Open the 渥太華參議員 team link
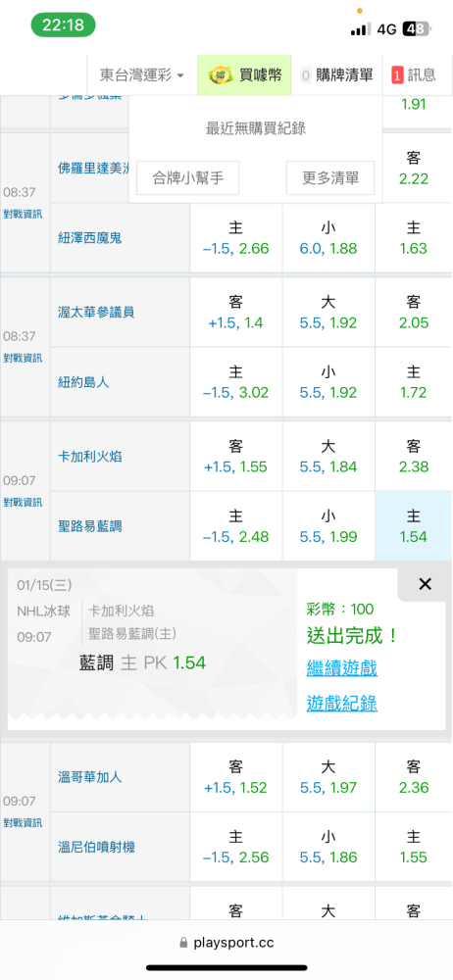This screenshot has height=980, width=453. pos(96,312)
